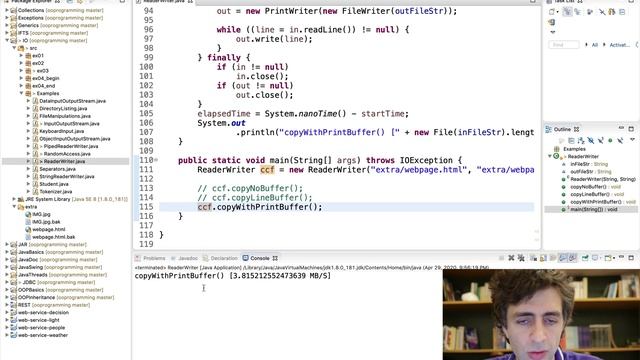
Task: Minimize the Console panel
Action: [x=621, y=258]
